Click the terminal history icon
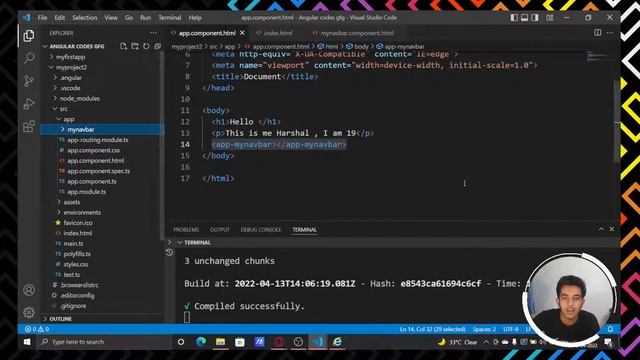 pos(169,253)
